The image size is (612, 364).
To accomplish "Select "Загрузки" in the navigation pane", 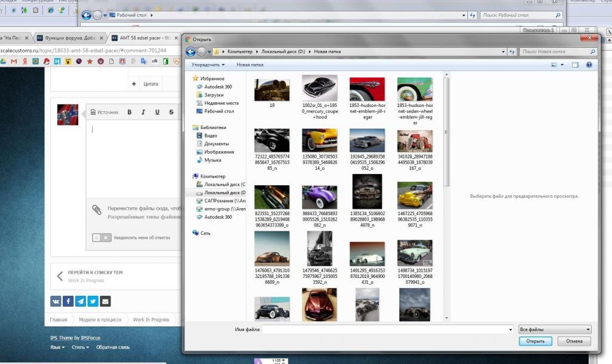I will coord(213,95).
